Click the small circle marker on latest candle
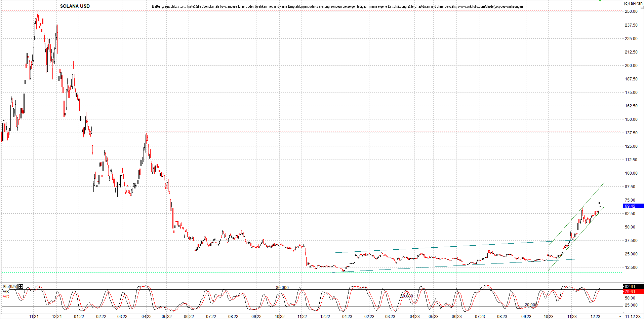The width and height of the screenshot is (644, 319). pyautogui.click(x=599, y=203)
